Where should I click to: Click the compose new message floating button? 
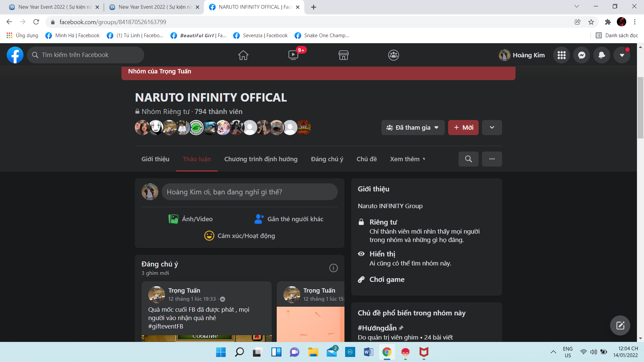(620, 325)
